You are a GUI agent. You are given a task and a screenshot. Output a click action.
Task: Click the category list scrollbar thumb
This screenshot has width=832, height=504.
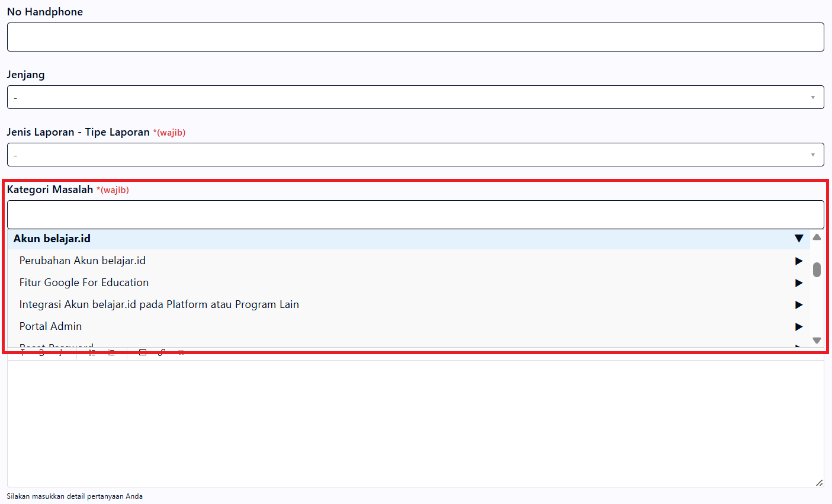click(817, 269)
